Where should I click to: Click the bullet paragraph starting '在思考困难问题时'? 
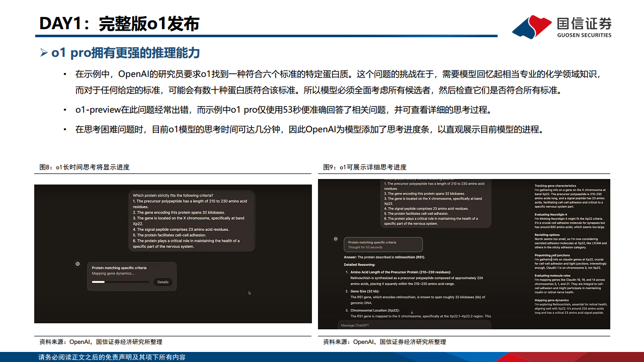(x=310, y=129)
